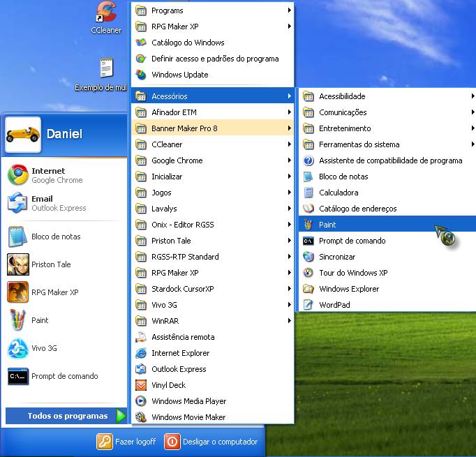Screen dimensions: 476x457
Task: Click the Windows Explorer icon in Acessórios
Action: (308, 289)
